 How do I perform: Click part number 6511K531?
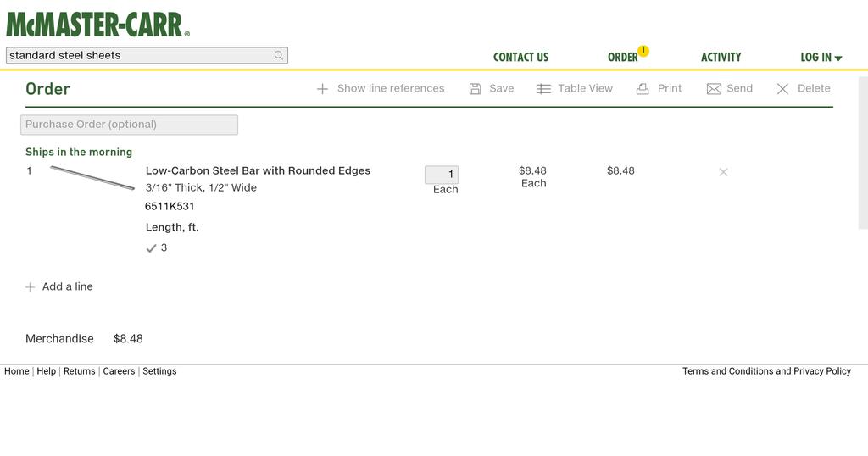coord(170,207)
